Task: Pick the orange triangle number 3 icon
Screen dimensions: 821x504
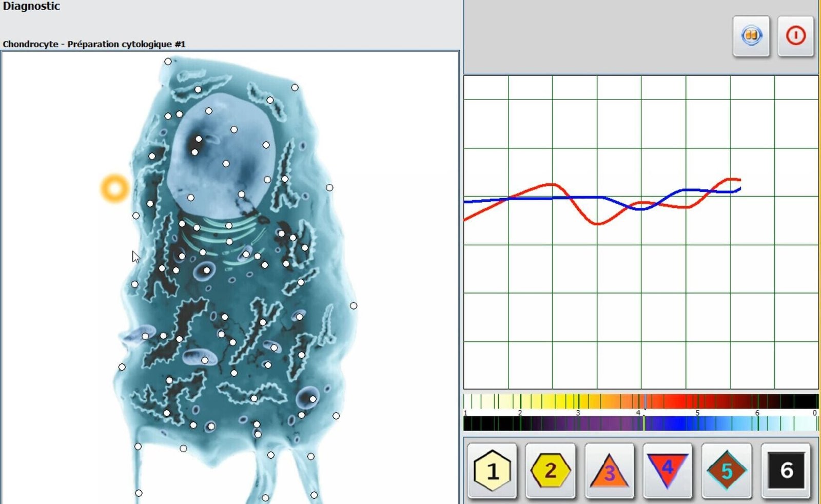Action: [x=609, y=471]
